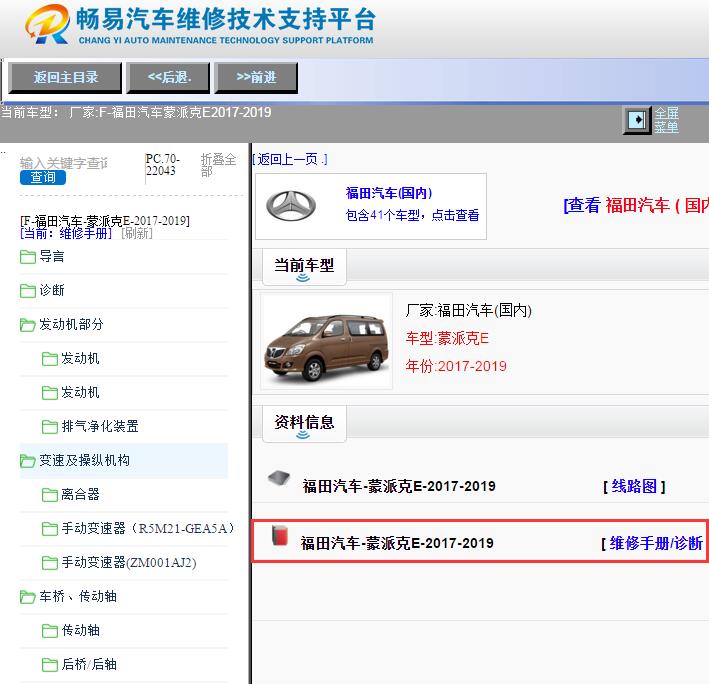Collapse the 变速及操纵机构 folder icon
Screen dimensions: 709x684
[x=28, y=461]
